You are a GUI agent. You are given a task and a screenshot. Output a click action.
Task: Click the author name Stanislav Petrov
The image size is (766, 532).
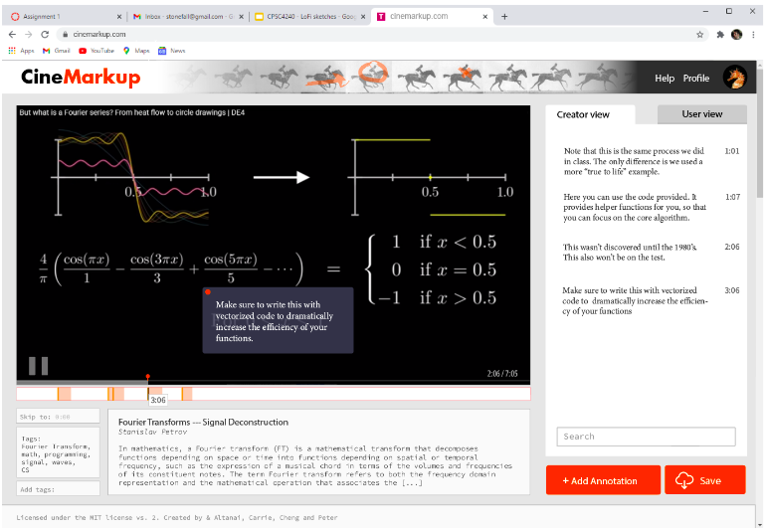tap(152, 432)
